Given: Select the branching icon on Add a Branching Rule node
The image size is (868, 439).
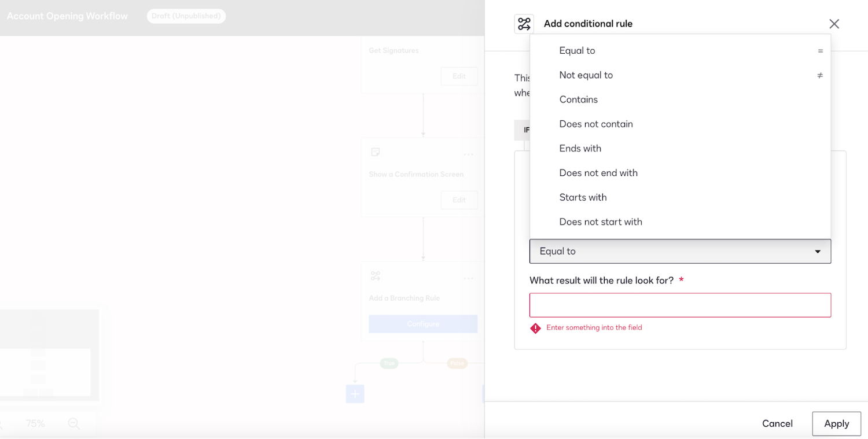Looking at the screenshot, I should [376, 276].
